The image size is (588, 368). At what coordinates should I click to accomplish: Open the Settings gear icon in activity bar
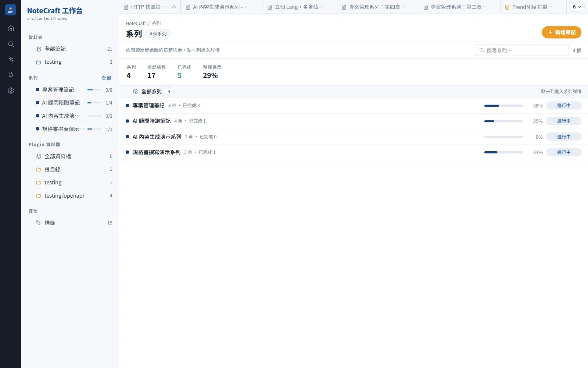click(x=11, y=91)
